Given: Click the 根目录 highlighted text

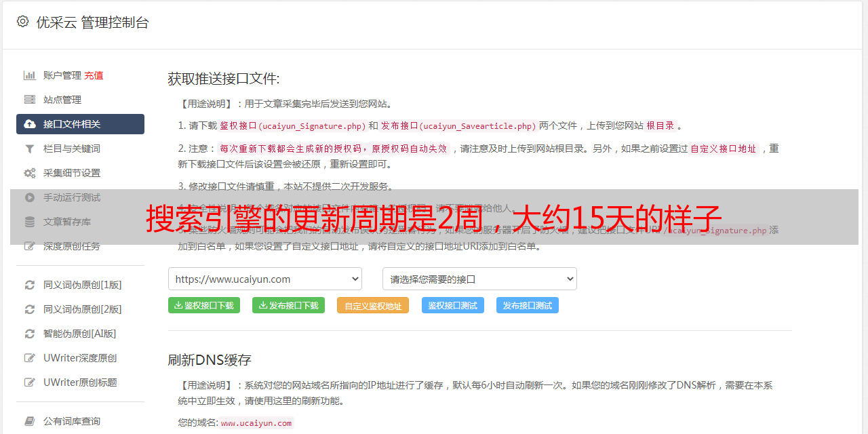Looking at the screenshot, I should click(660, 125).
